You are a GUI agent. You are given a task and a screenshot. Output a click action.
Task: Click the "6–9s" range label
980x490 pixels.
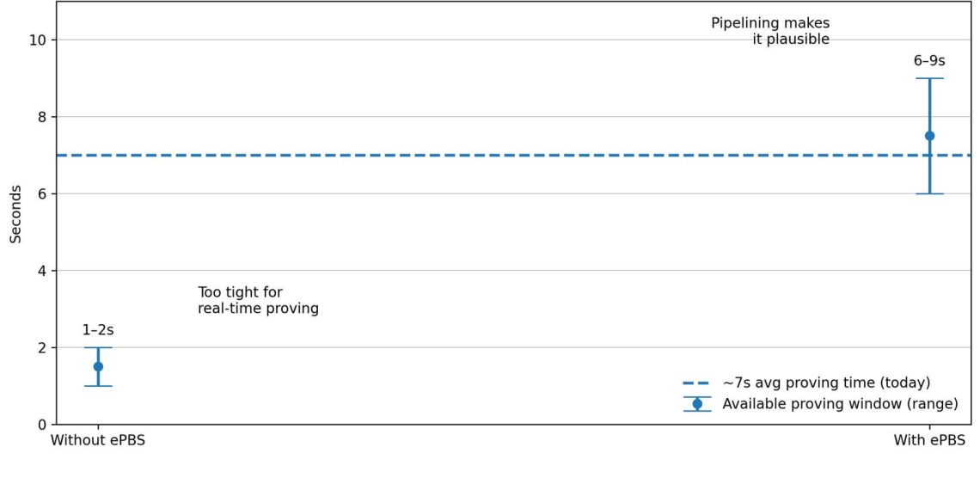pyautogui.click(x=929, y=61)
